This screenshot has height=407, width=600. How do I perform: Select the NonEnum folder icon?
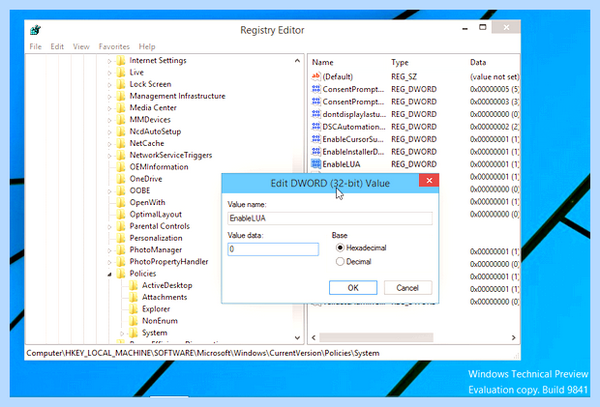[x=133, y=321]
